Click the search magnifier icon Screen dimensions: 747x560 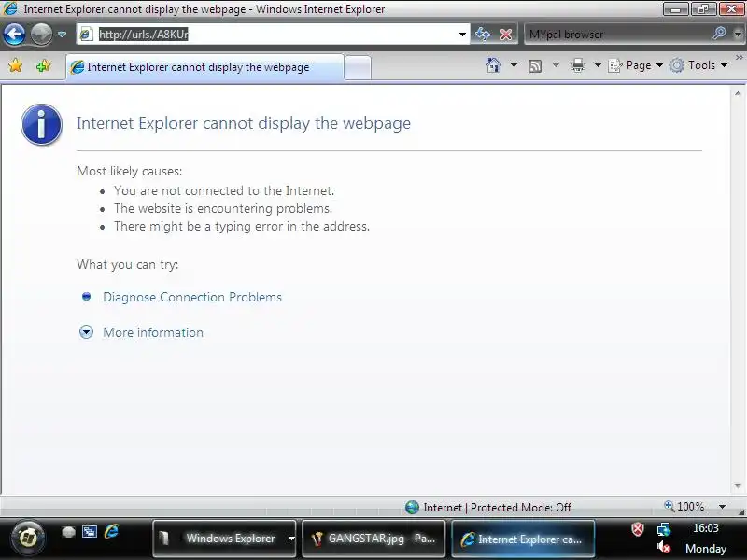719,34
